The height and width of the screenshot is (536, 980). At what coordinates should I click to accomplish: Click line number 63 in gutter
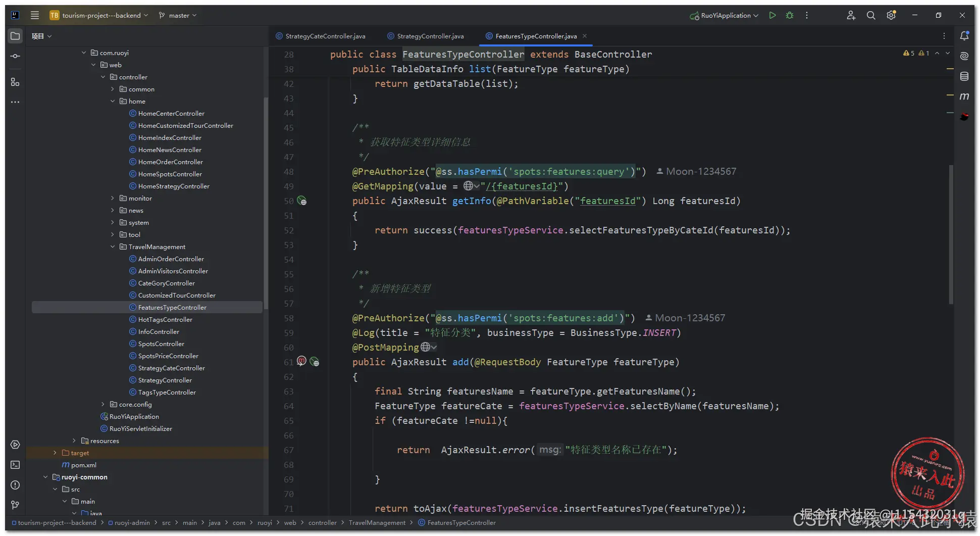coord(289,392)
